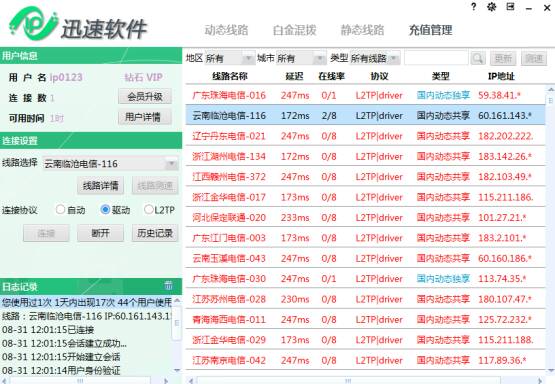This screenshot has width=555, height=384.
Task: Select the 辽宁丹东电信-021 line row
Action: tap(365, 136)
